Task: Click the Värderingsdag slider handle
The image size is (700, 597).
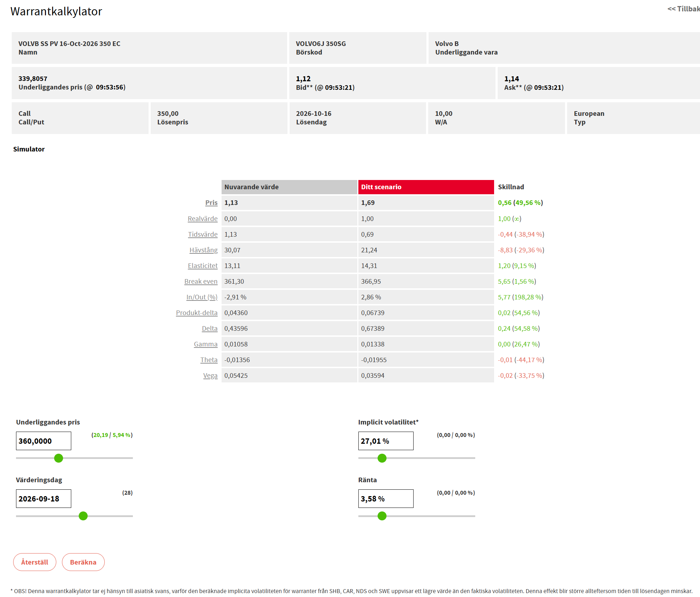Action: tap(83, 516)
